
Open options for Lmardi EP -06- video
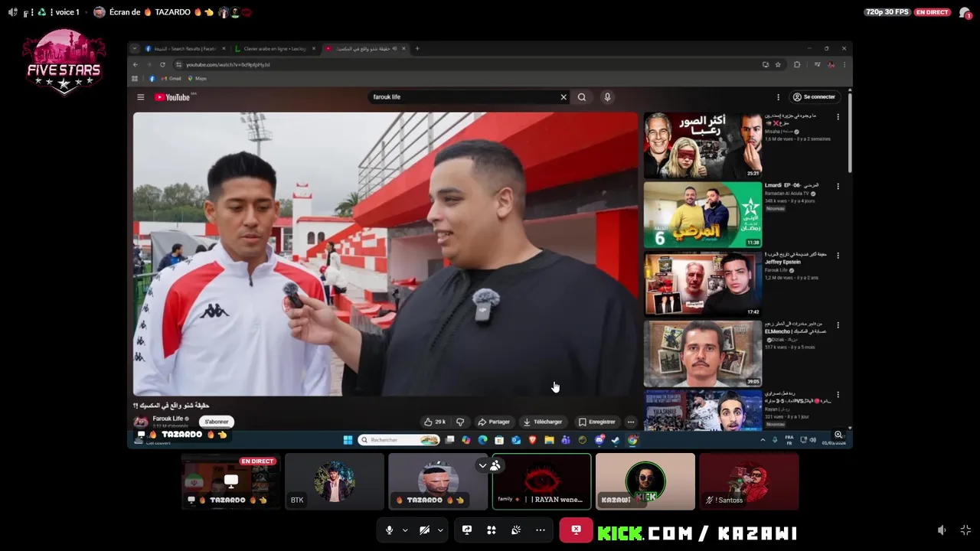pyautogui.click(x=838, y=186)
